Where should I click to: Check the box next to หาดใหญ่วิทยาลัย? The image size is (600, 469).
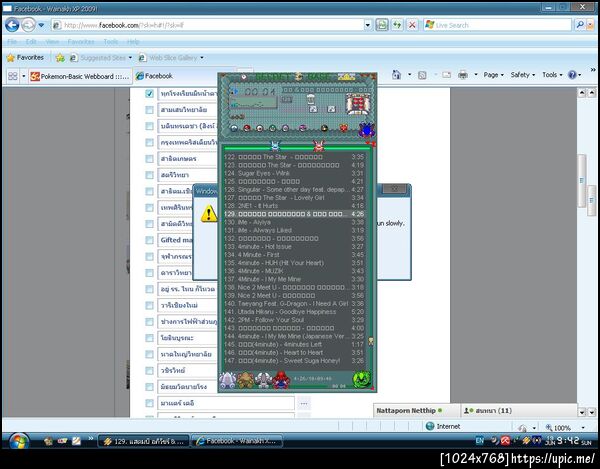pos(150,354)
